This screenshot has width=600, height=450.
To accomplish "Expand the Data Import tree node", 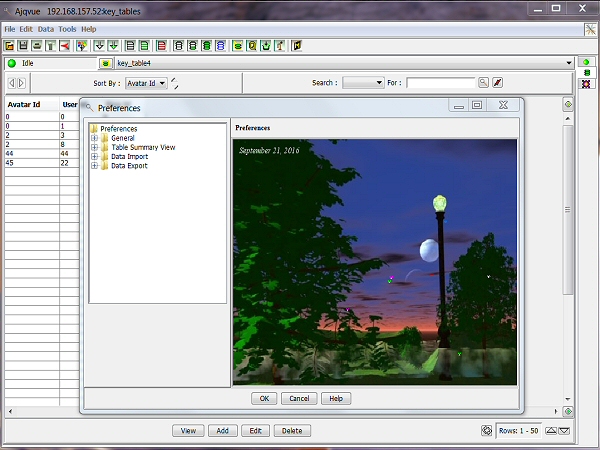I will [x=94, y=156].
